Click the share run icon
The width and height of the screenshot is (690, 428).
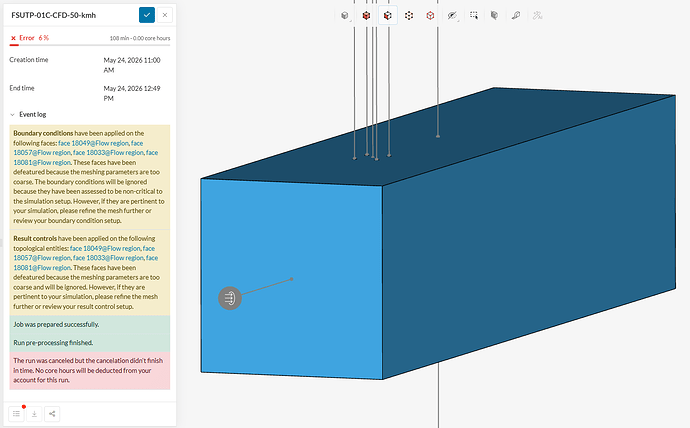(52, 413)
